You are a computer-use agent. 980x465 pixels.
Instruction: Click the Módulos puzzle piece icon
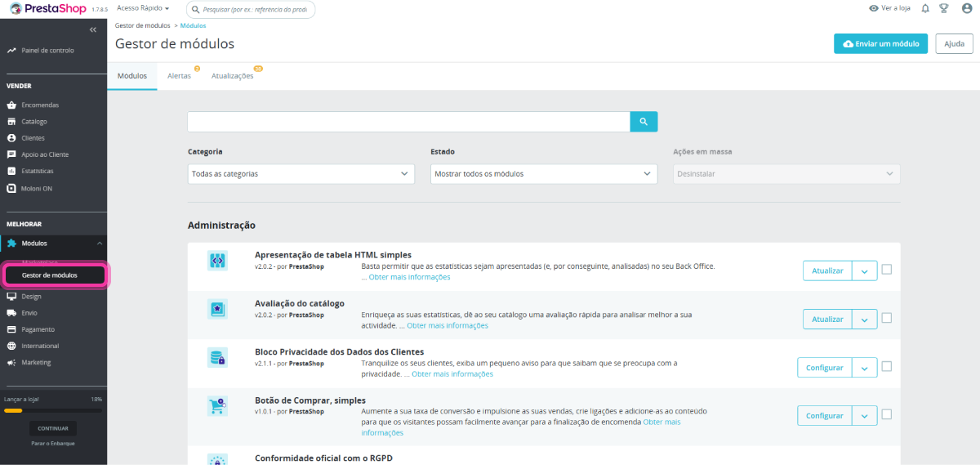coord(11,244)
